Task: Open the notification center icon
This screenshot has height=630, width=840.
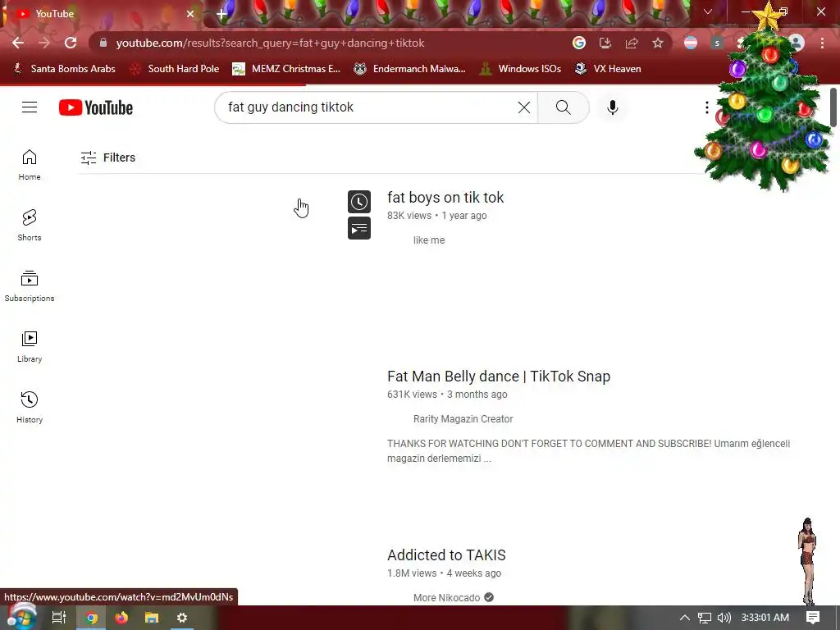Action: point(813,618)
